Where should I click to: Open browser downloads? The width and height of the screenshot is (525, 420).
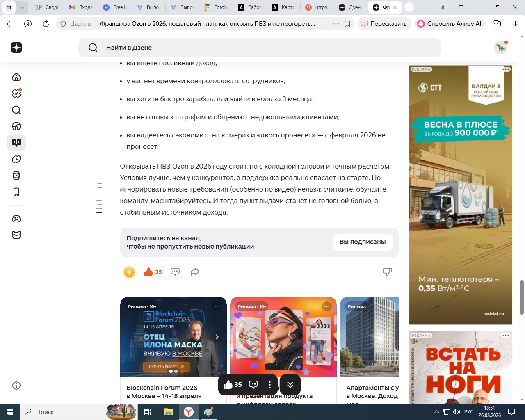[x=515, y=24]
